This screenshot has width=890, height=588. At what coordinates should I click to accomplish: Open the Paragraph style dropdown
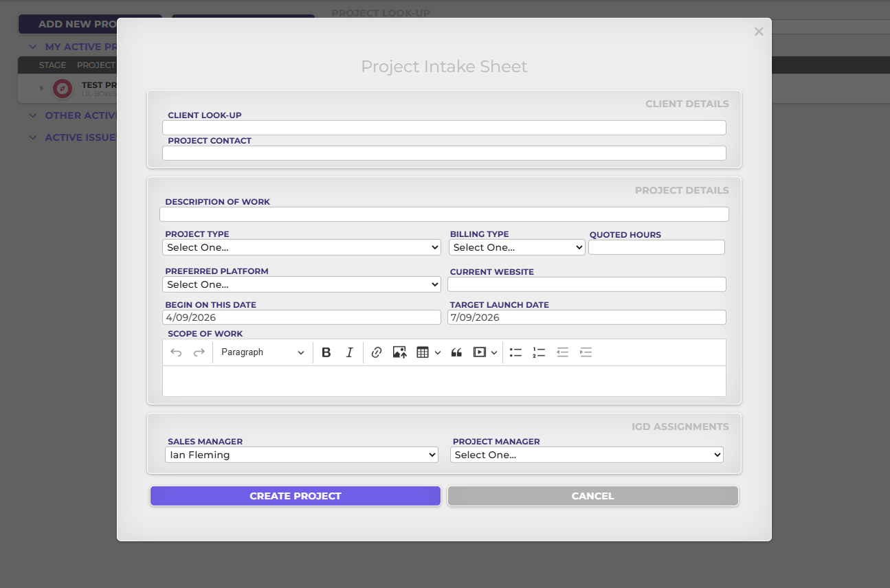pos(263,352)
